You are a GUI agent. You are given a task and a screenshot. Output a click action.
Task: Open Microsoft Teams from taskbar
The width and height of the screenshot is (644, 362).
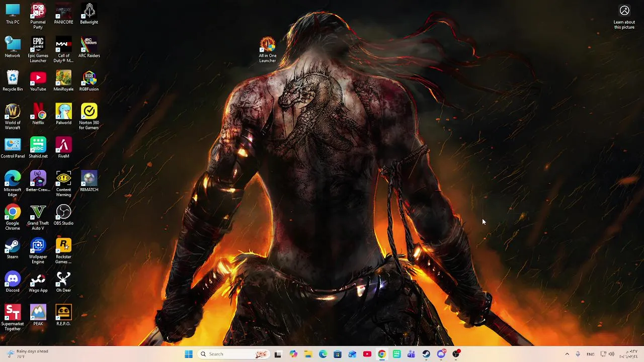pos(412,354)
